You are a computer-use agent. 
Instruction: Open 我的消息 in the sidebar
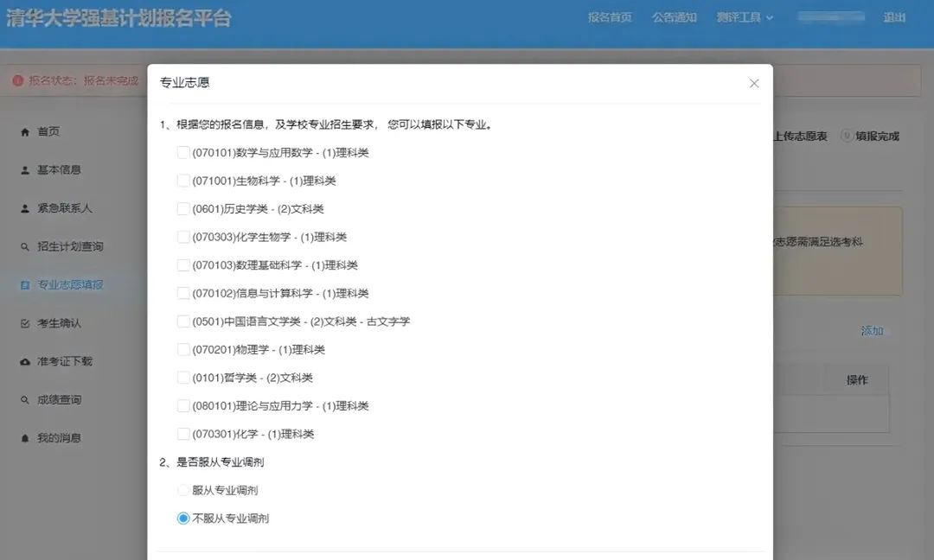pos(59,438)
